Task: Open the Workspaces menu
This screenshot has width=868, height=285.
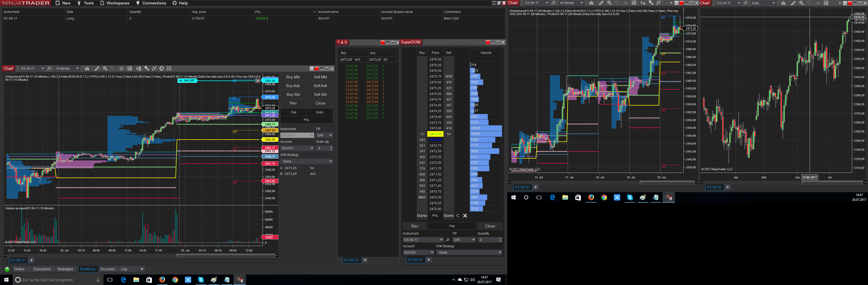Action: point(115,3)
